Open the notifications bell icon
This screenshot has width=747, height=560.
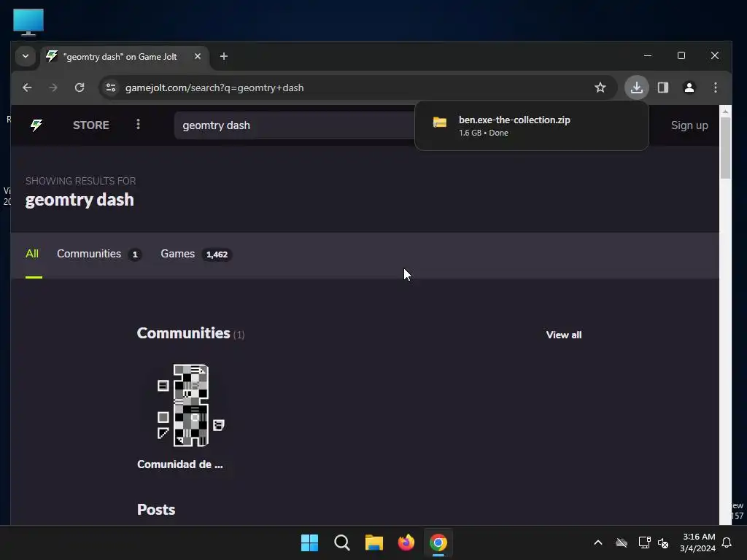click(727, 542)
